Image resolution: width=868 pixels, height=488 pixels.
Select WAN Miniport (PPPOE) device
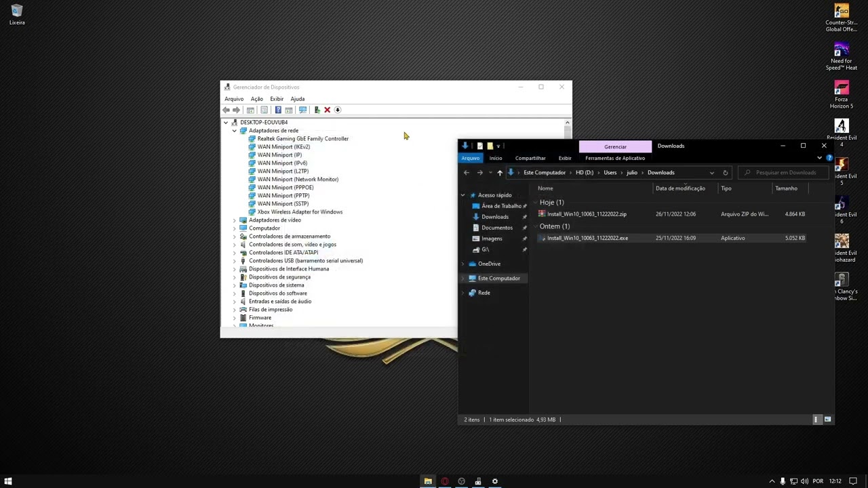[285, 188]
